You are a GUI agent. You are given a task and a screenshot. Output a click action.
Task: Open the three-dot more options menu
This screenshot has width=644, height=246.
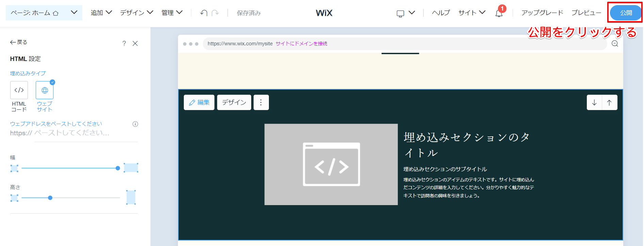click(x=261, y=103)
